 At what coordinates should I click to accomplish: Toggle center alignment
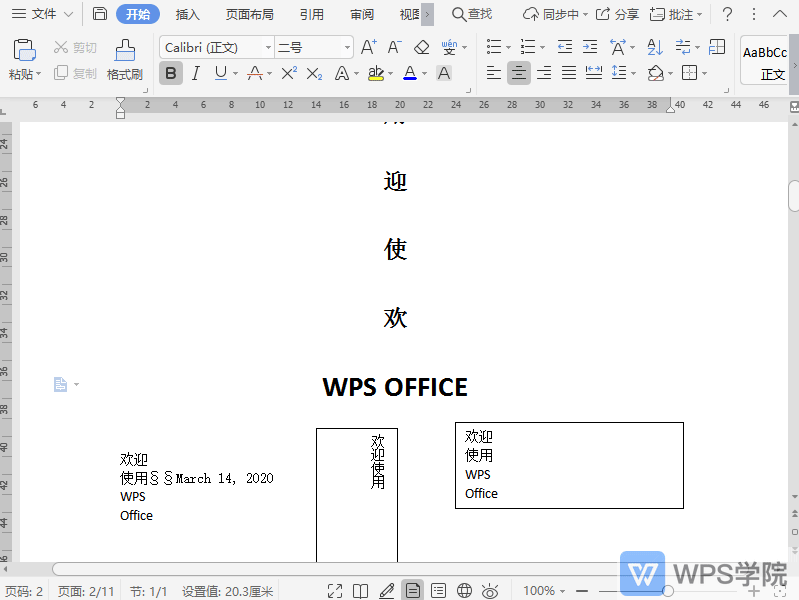click(519, 73)
